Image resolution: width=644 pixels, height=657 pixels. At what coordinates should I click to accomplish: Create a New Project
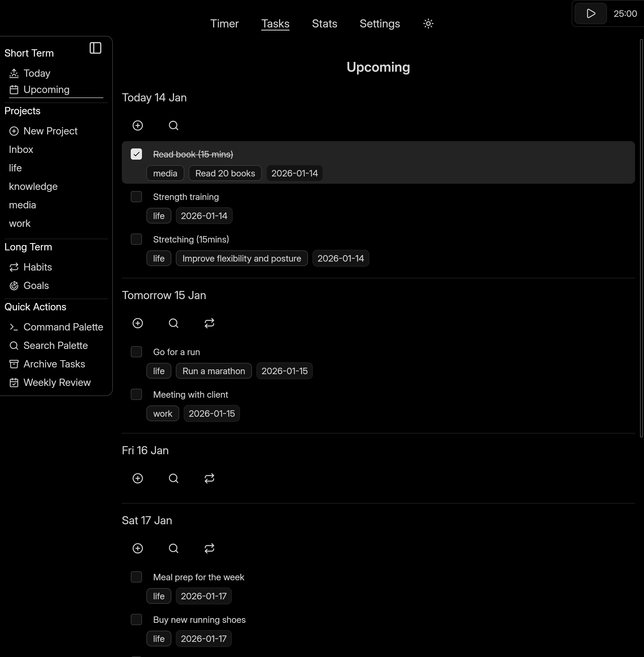pyautogui.click(x=50, y=131)
